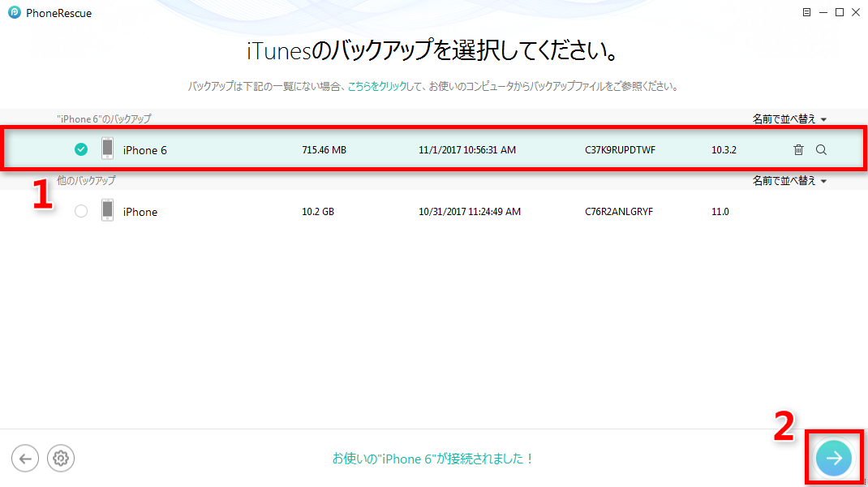Open the feedback menu icon in title bar

pos(806,12)
